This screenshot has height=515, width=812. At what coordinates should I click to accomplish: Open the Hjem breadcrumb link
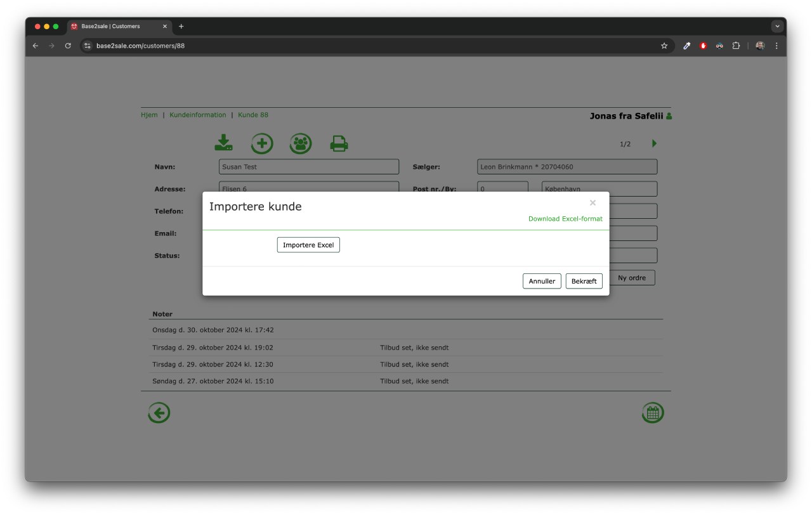149,115
